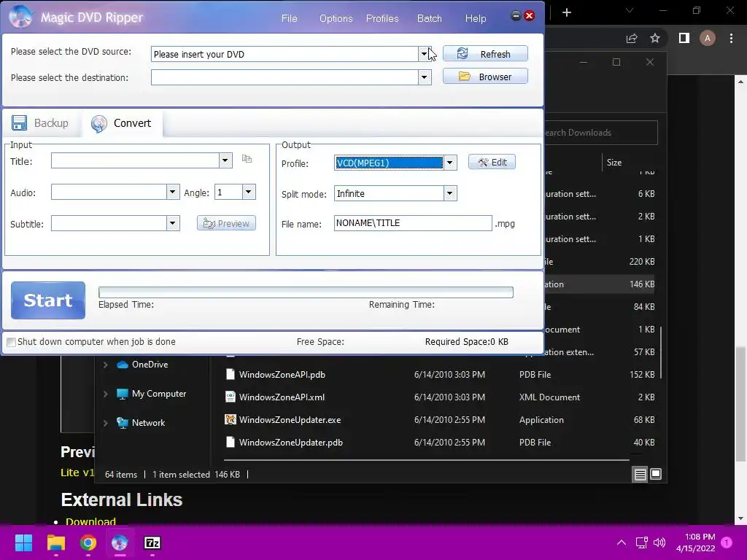The width and height of the screenshot is (747, 560).
Task: Select WindowsZoneUpdater.pdb file row
Action: click(439, 443)
